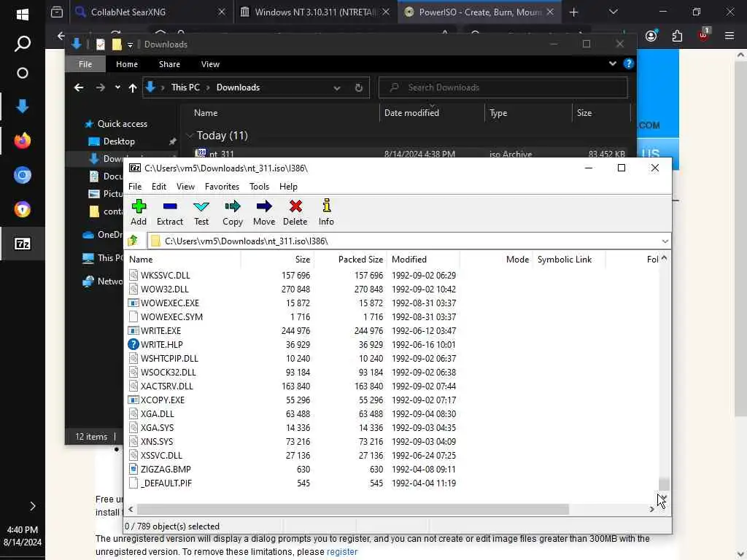Expand Explorer address bar dropdown

(337, 87)
